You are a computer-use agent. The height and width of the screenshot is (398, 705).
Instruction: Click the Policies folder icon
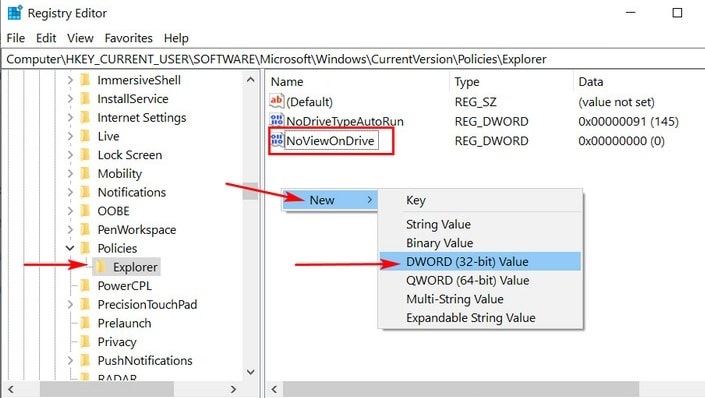pyautogui.click(x=85, y=248)
